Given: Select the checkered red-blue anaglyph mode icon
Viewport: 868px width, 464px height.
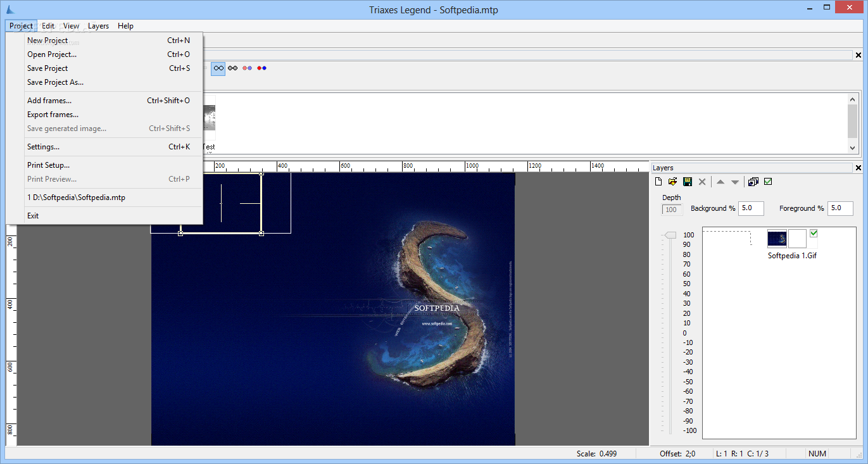Looking at the screenshot, I should pos(248,68).
